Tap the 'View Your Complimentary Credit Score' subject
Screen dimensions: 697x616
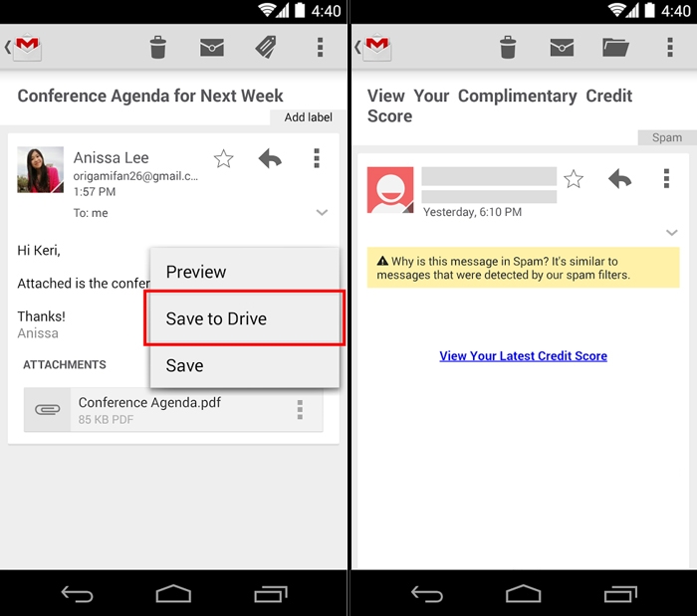(x=500, y=105)
